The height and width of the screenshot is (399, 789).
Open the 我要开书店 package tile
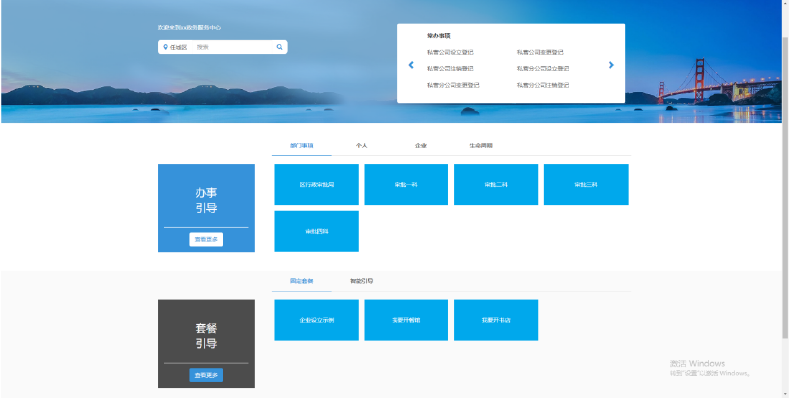click(496, 320)
